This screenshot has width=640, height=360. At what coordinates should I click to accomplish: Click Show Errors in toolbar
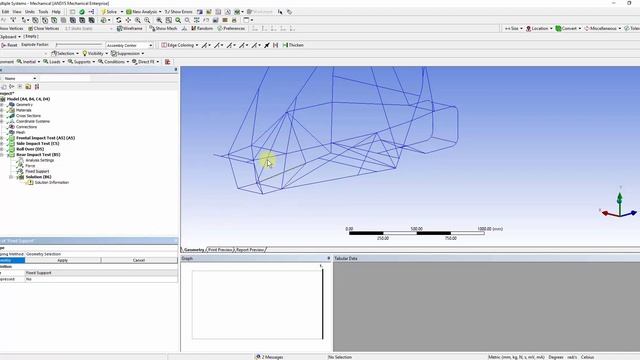(178, 12)
